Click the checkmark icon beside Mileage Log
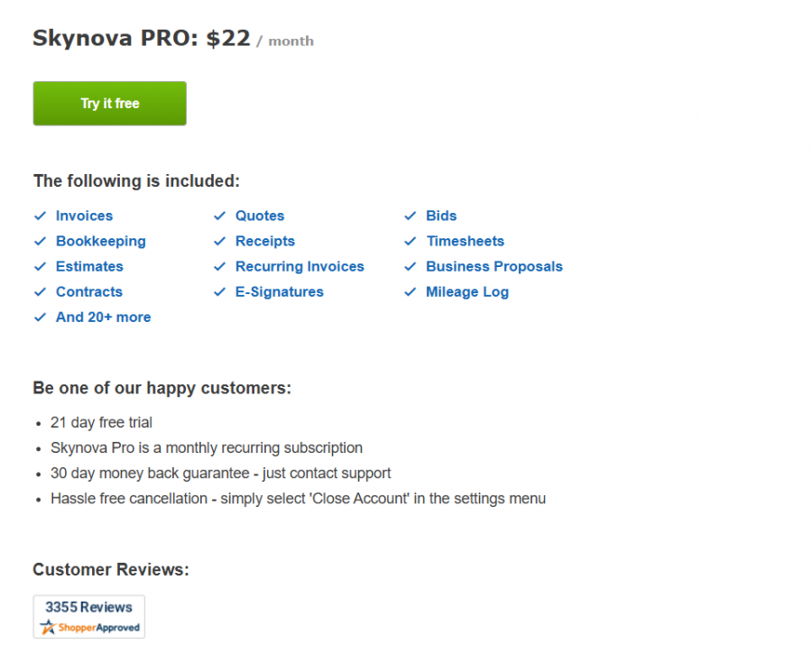Viewport: 812px width, 654px height. (x=410, y=291)
